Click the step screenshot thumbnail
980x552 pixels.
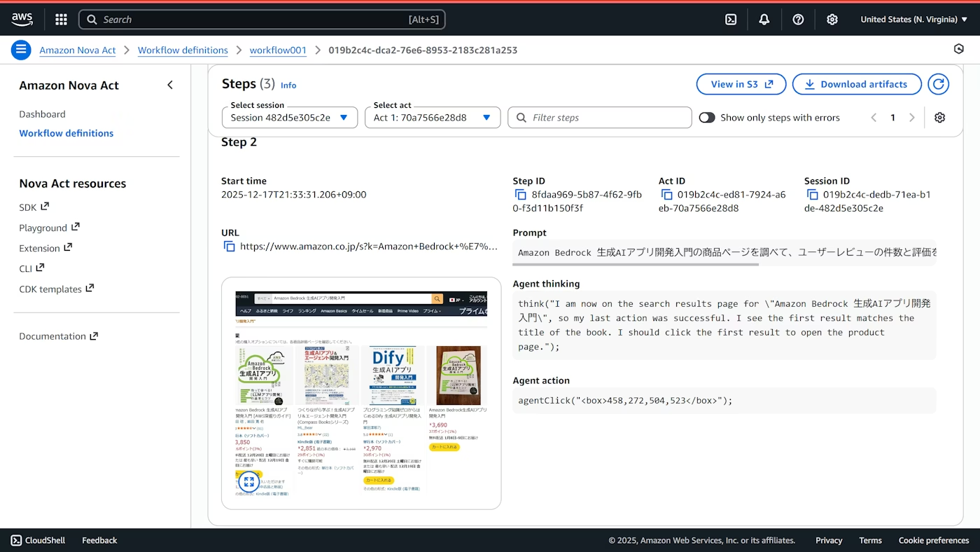coord(361,393)
